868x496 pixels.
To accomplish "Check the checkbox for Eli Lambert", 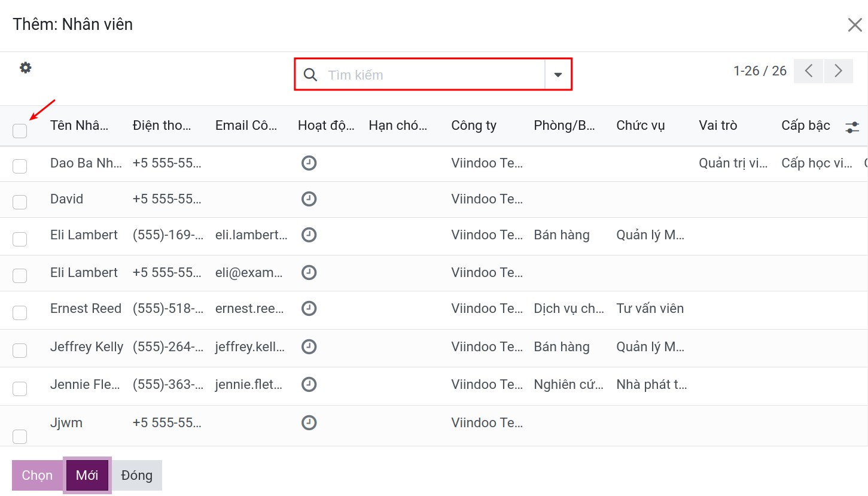I will [19, 239].
